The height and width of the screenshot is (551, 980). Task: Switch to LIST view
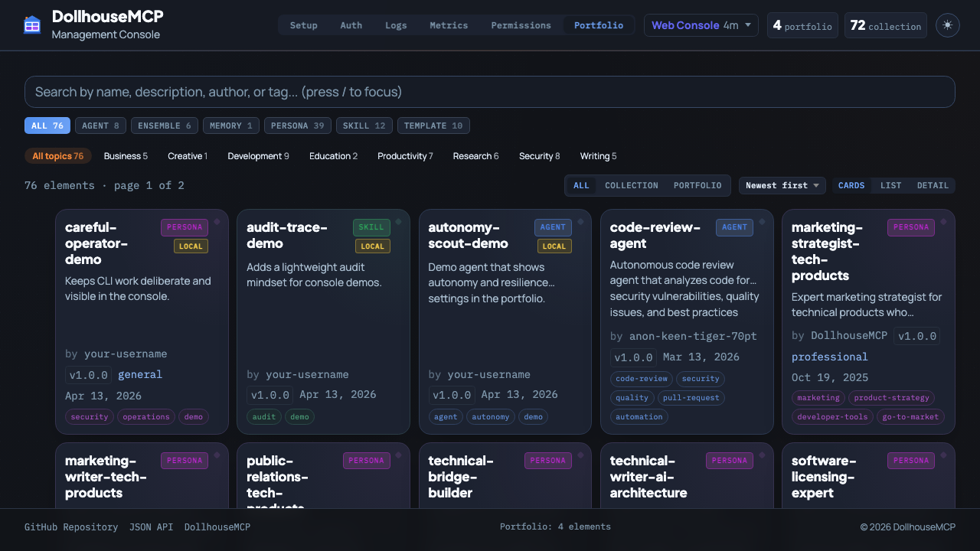tap(890, 185)
